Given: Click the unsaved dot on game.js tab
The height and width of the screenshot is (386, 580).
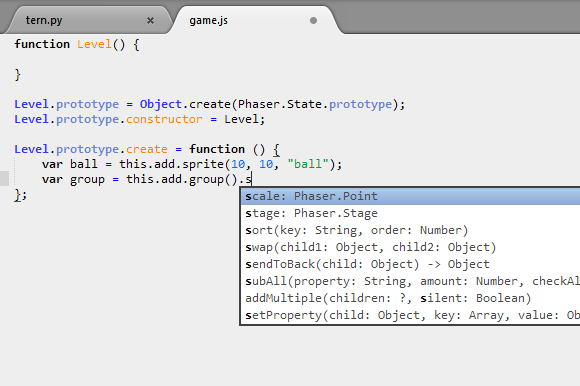Looking at the screenshot, I should [x=313, y=21].
